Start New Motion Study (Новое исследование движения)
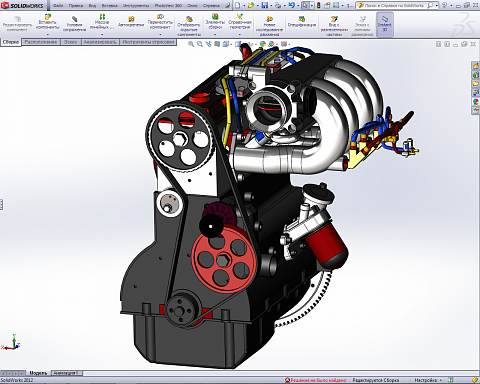 point(269,25)
